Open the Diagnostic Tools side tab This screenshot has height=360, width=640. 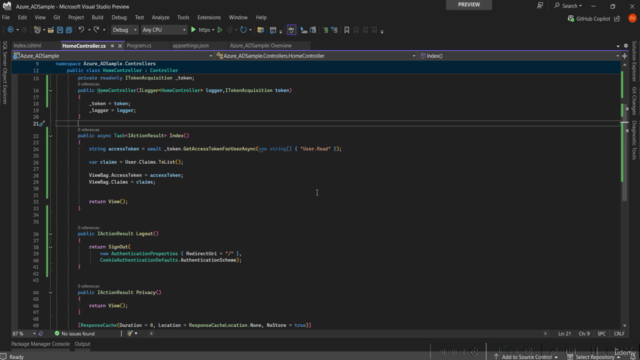634,140
